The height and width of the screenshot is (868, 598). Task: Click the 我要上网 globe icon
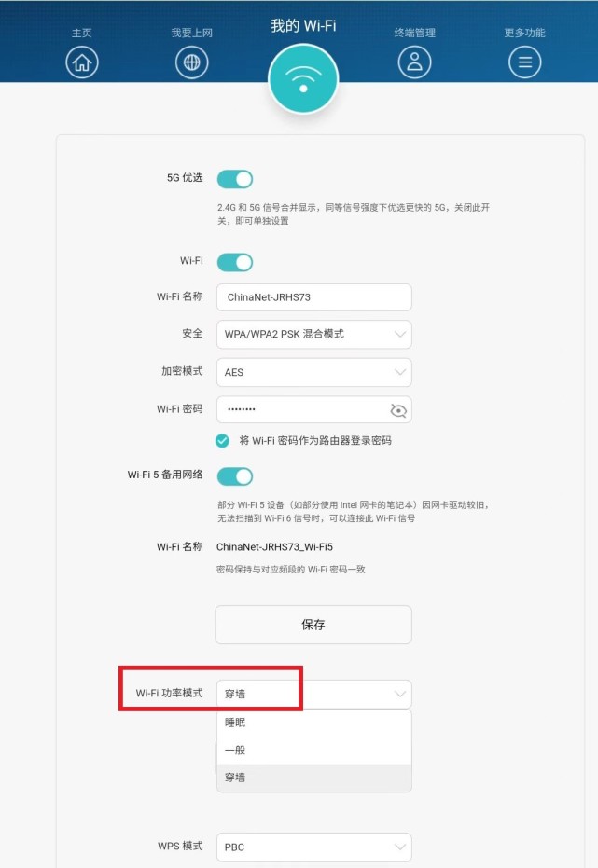point(191,62)
